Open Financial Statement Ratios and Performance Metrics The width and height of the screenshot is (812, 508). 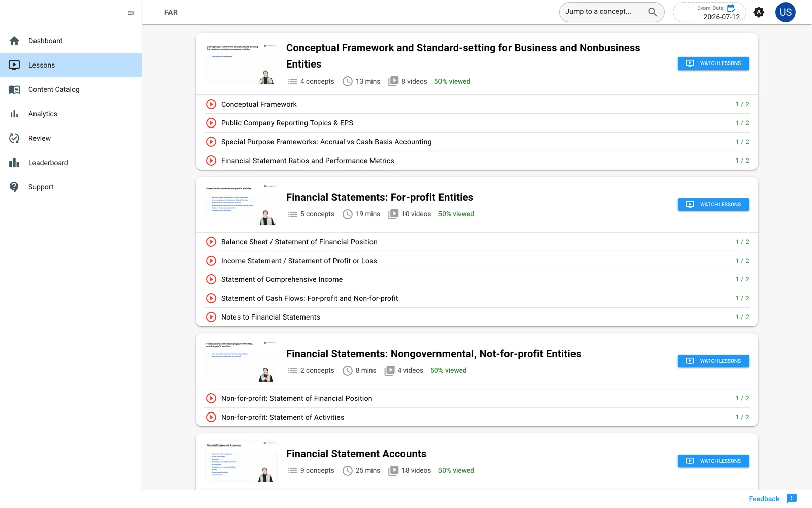click(x=477, y=161)
